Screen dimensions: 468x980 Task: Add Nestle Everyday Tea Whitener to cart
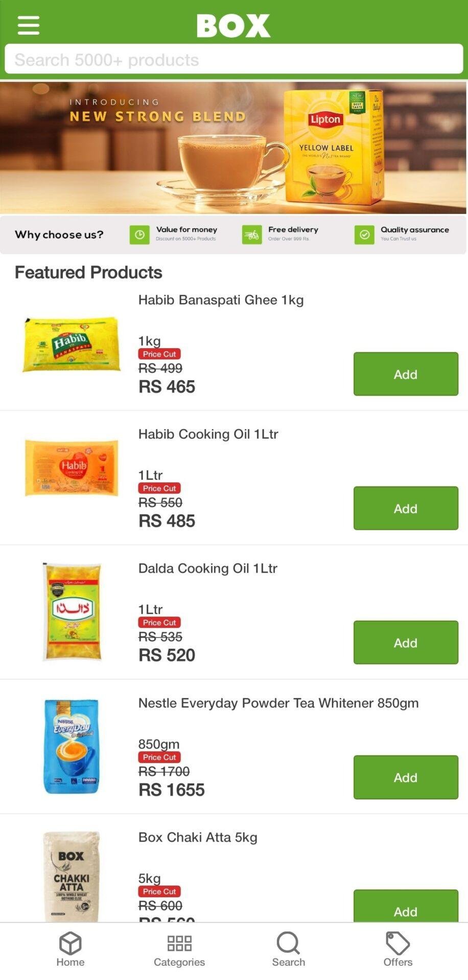pyautogui.click(x=406, y=777)
